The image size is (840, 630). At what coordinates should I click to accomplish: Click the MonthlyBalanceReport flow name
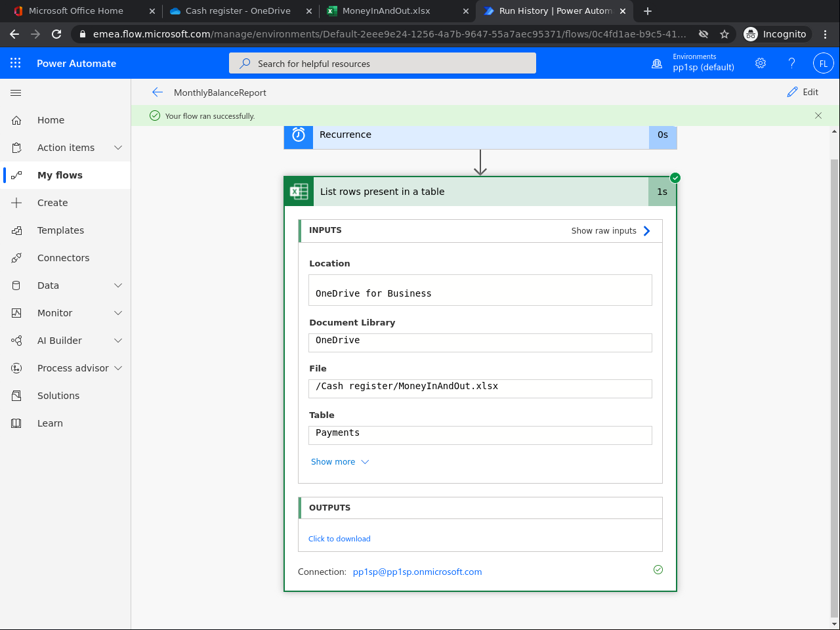coord(220,93)
